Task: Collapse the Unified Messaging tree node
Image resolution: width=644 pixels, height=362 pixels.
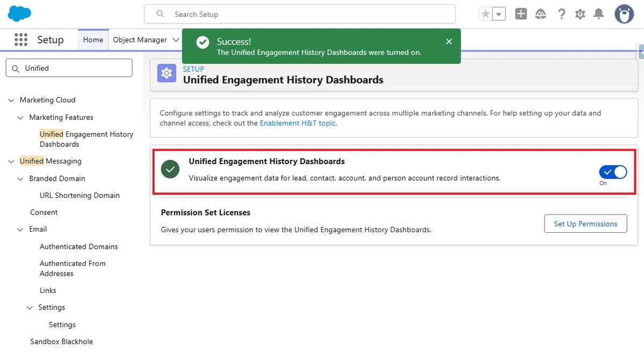Action: pyautogui.click(x=11, y=161)
